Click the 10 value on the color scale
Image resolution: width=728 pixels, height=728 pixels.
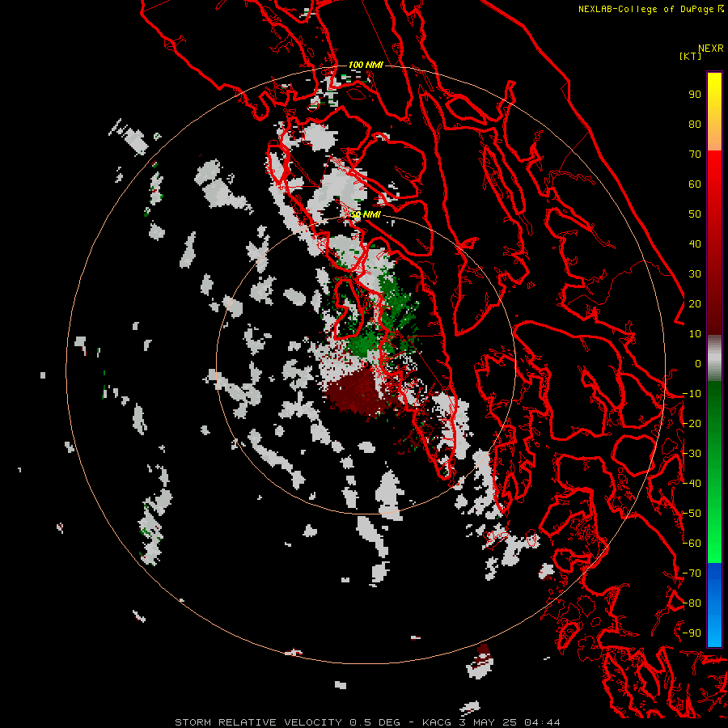pyautogui.click(x=695, y=334)
